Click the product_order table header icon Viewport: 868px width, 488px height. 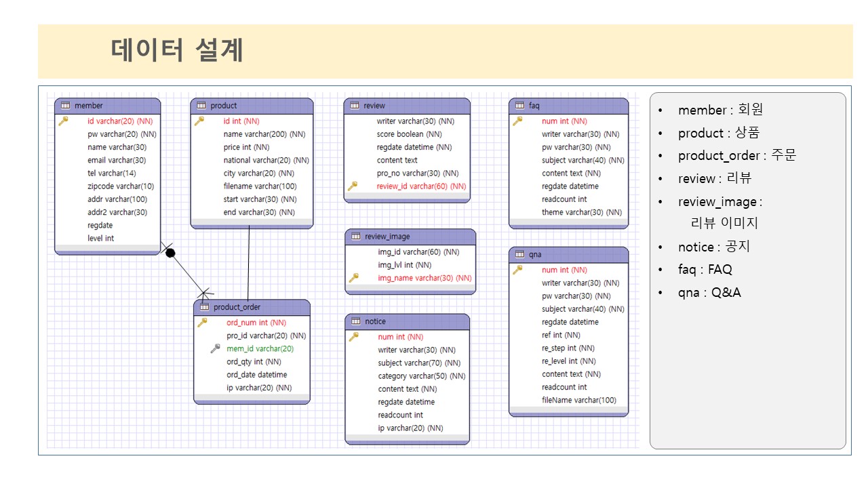[x=204, y=307]
